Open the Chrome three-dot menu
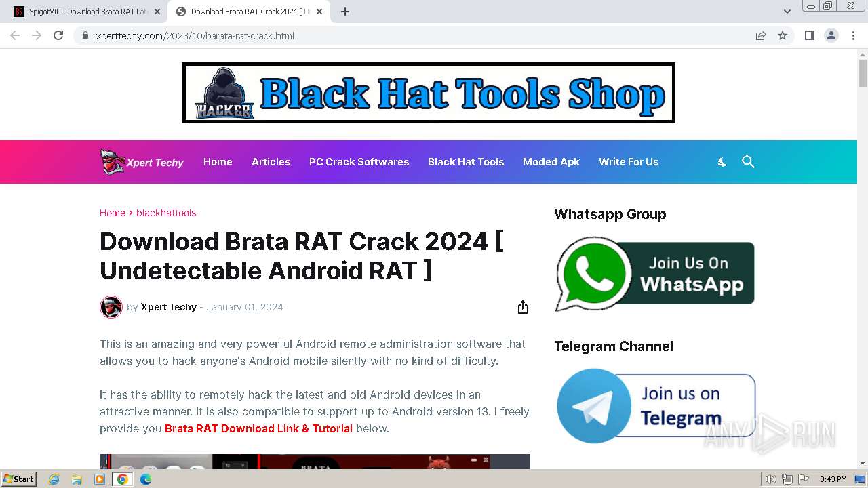Viewport: 868px width, 488px height. [853, 35]
